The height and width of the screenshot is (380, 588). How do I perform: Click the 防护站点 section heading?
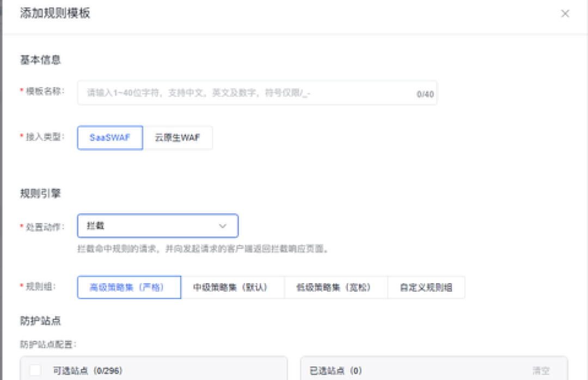[40, 321]
